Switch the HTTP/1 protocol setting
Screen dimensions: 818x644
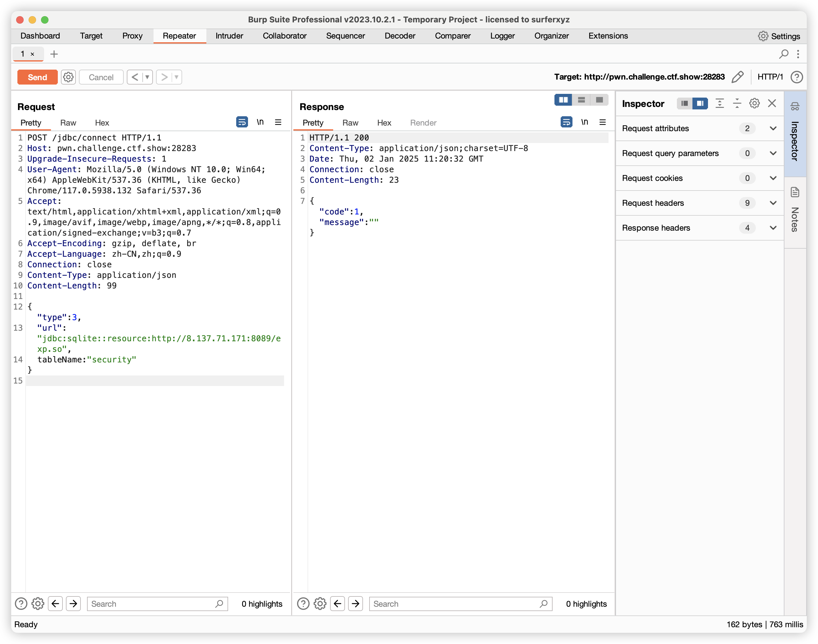point(770,77)
